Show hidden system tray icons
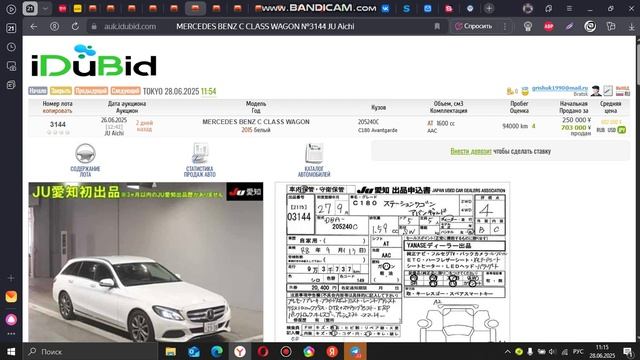640x360 pixels. tap(507, 351)
